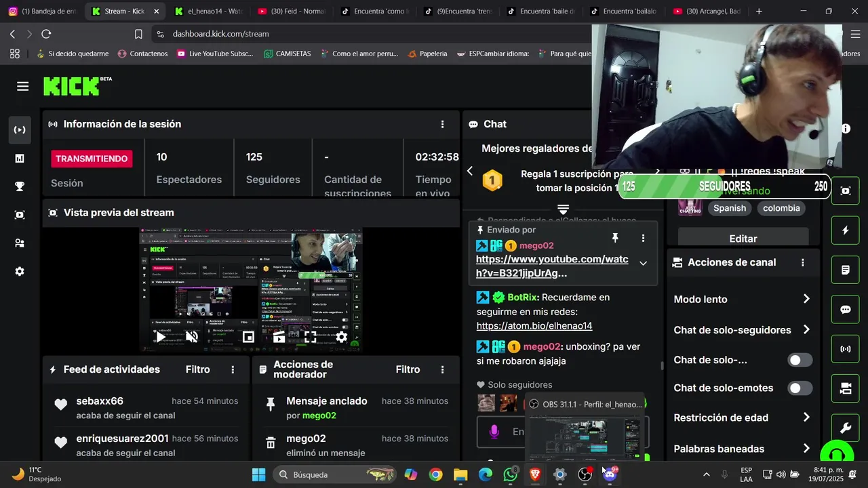Click the Editar stream info button
Screen dimensions: 868x488
click(x=743, y=238)
